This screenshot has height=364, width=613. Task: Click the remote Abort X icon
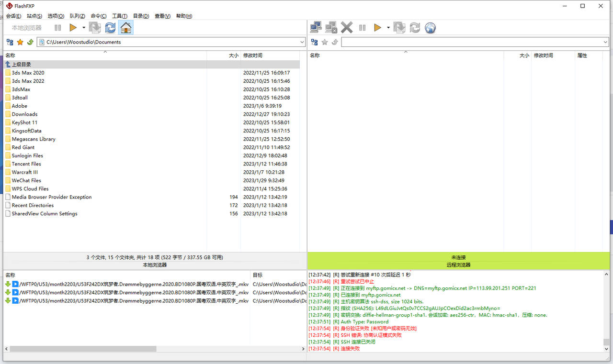click(347, 28)
